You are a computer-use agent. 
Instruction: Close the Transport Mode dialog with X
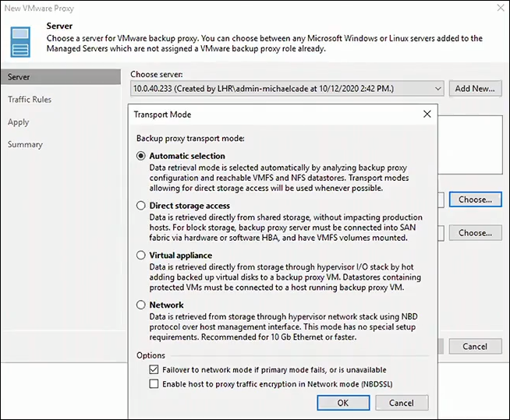[x=427, y=114]
